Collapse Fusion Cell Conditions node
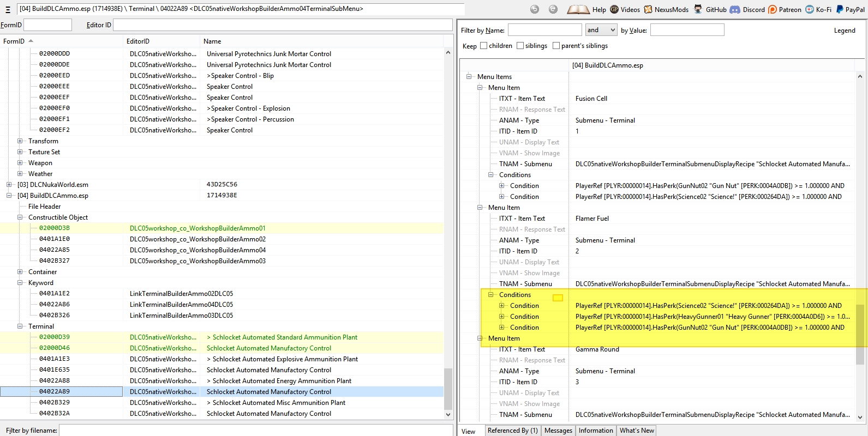This screenshot has width=868, height=436. pyautogui.click(x=490, y=175)
